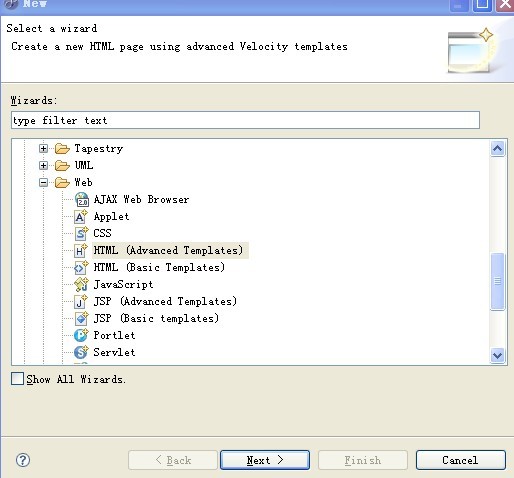Viewport: 514px width, 478px height.
Task: Click into the type filter text field
Action: pos(245,120)
